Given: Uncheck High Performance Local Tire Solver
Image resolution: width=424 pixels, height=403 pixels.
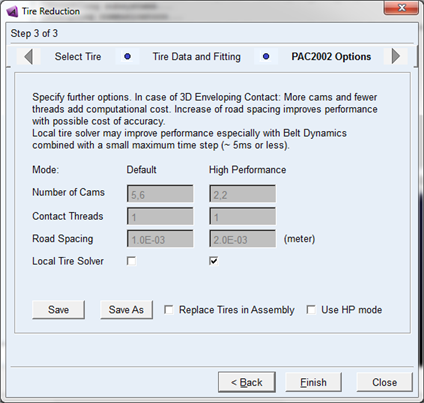Looking at the screenshot, I should tap(214, 261).
